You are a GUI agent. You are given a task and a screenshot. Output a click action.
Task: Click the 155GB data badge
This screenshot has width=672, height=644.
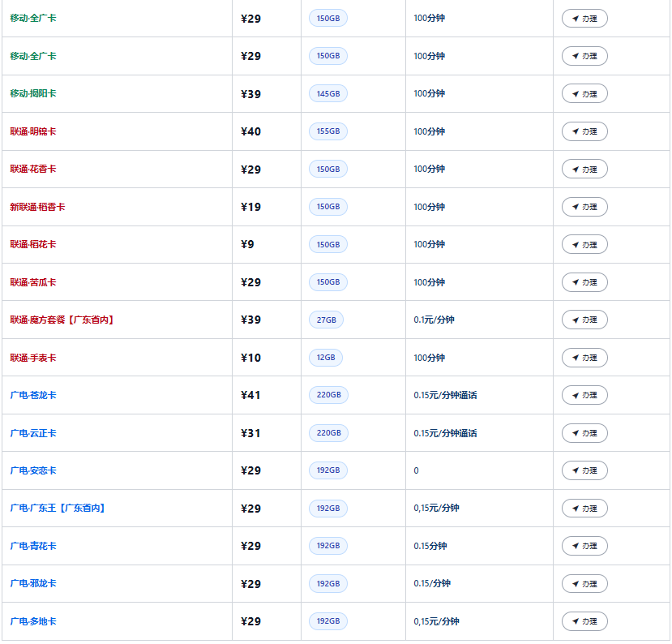coord(327,131)
